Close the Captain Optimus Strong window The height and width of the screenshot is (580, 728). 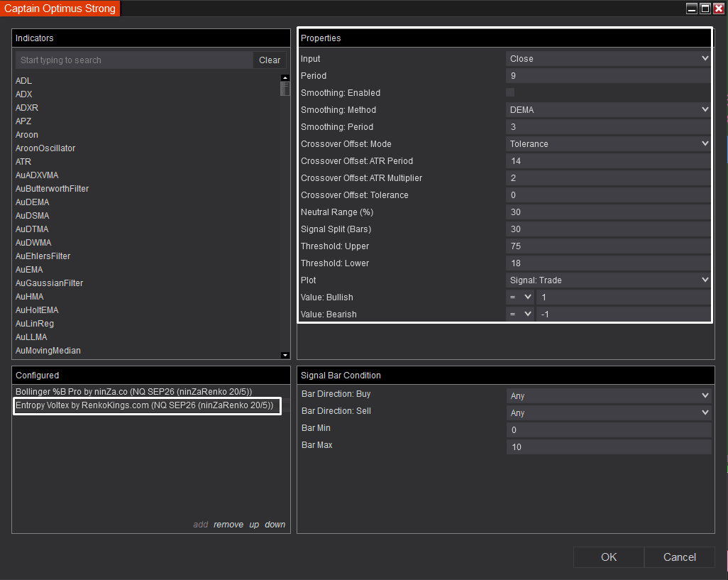coord(719,9)
